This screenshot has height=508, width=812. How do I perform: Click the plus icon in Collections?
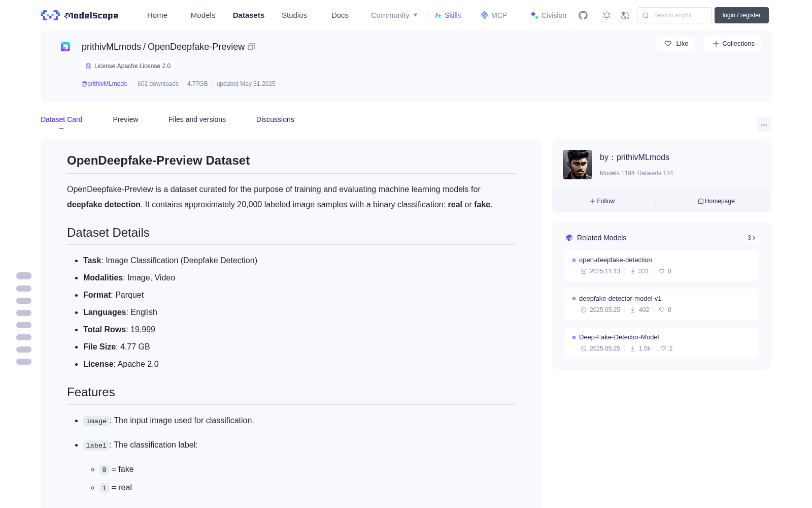pos(716,44)
